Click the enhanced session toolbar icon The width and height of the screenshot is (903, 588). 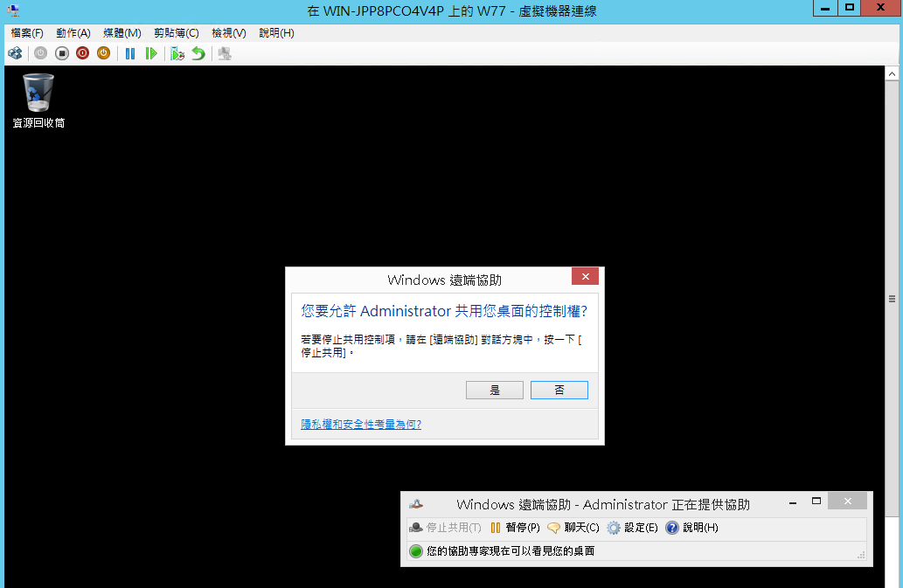point(225,53)
